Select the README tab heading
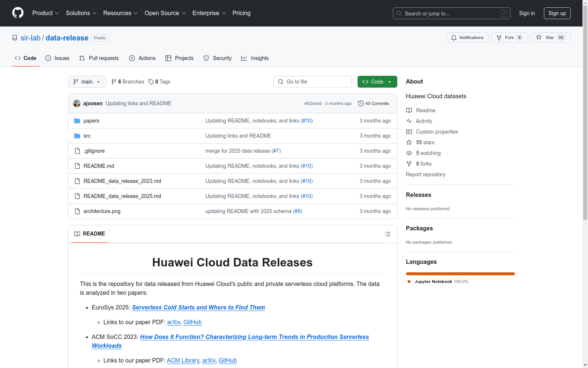 (x=90, y=234)
